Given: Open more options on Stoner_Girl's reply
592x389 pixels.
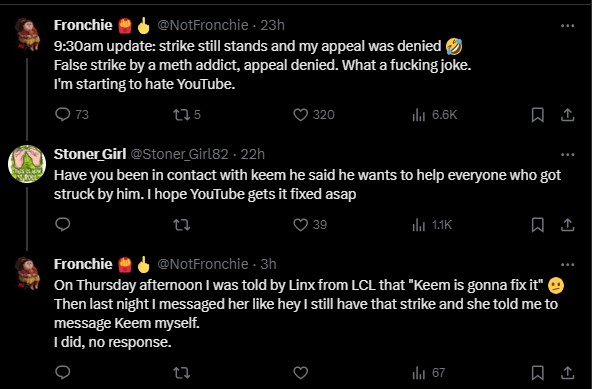Looking at the screenshot, I should pos(567,154).
